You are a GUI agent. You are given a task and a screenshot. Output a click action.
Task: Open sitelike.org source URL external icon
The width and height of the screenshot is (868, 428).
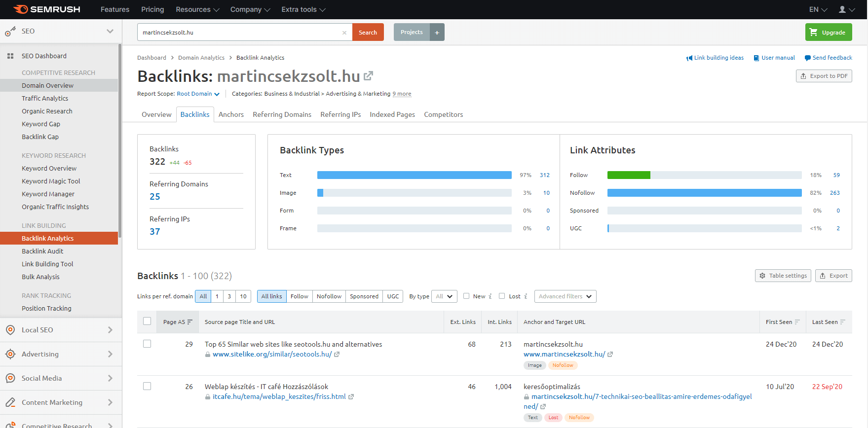pos(337,355)
